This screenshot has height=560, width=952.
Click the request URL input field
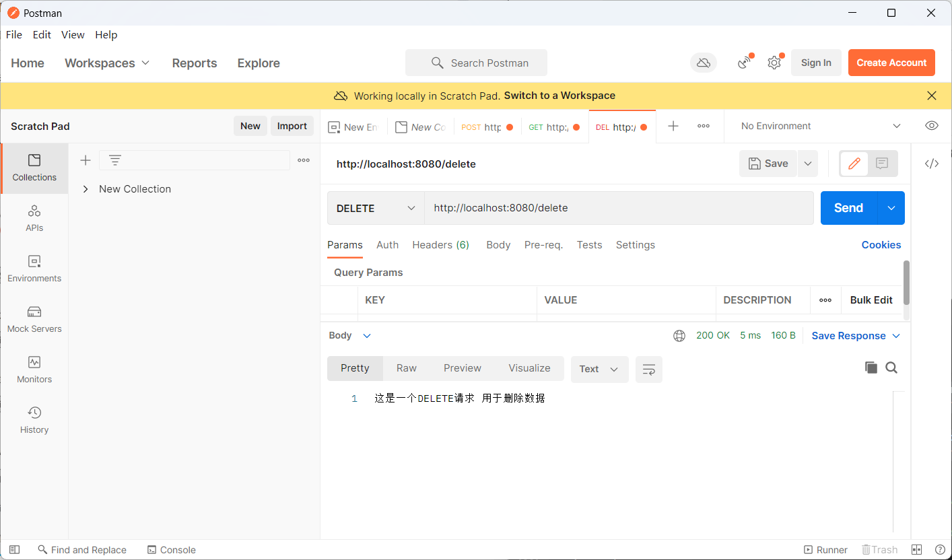tap(618, 208)
